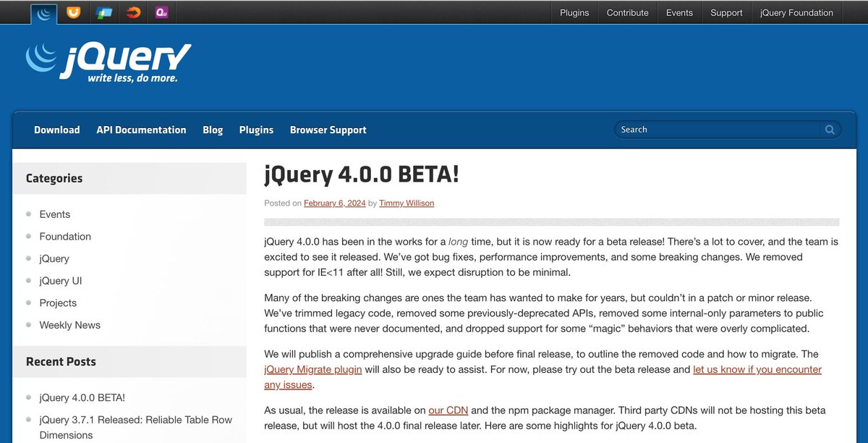868x443 pixels.
Task: Open recent post jQuery 4.0.0 BETA!
Action: click(82, 397)
